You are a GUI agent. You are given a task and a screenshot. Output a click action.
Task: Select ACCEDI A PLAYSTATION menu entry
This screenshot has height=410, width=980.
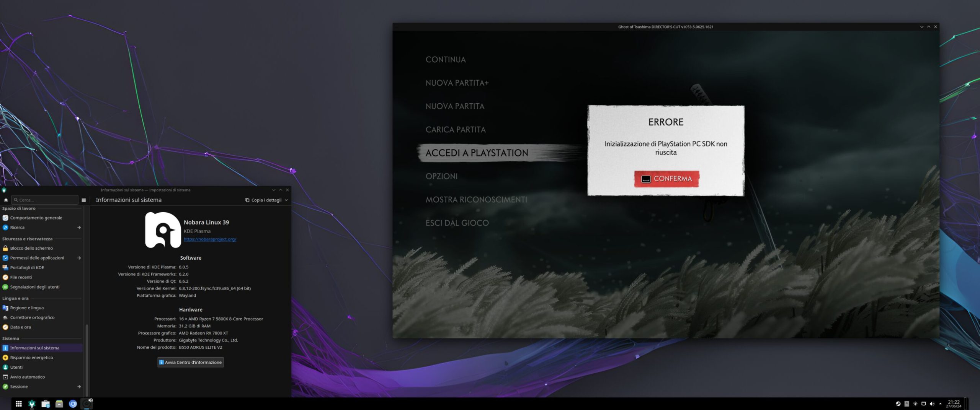tap(477, 153)
